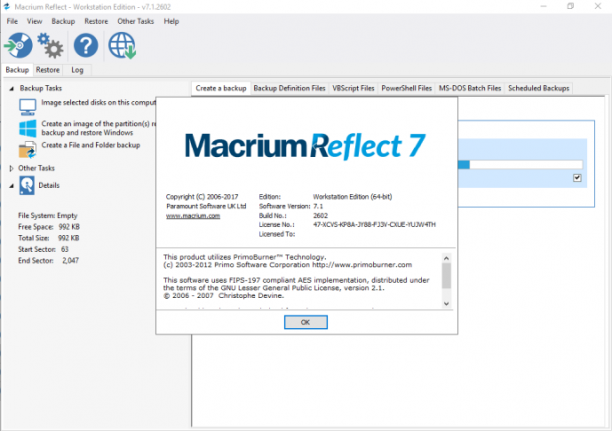Screen dimensions: 612x431
Task: Select the VBScript Files tab
Action: (353, 88)
